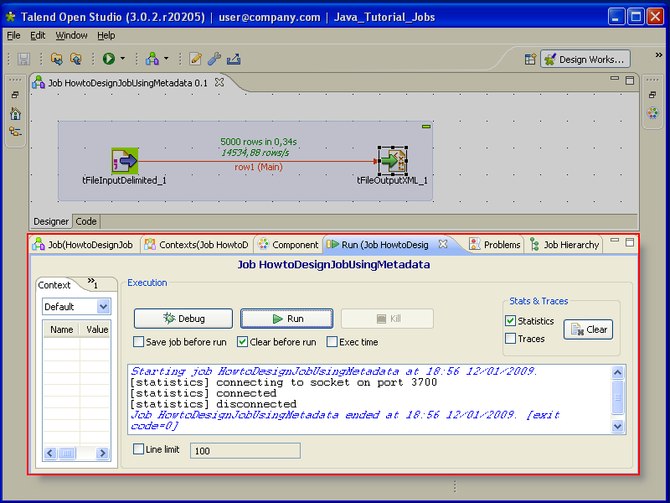
Task: Expand the dropdown arrow next to Run icon
Action: pyautogui.click(x=122, y=59)
